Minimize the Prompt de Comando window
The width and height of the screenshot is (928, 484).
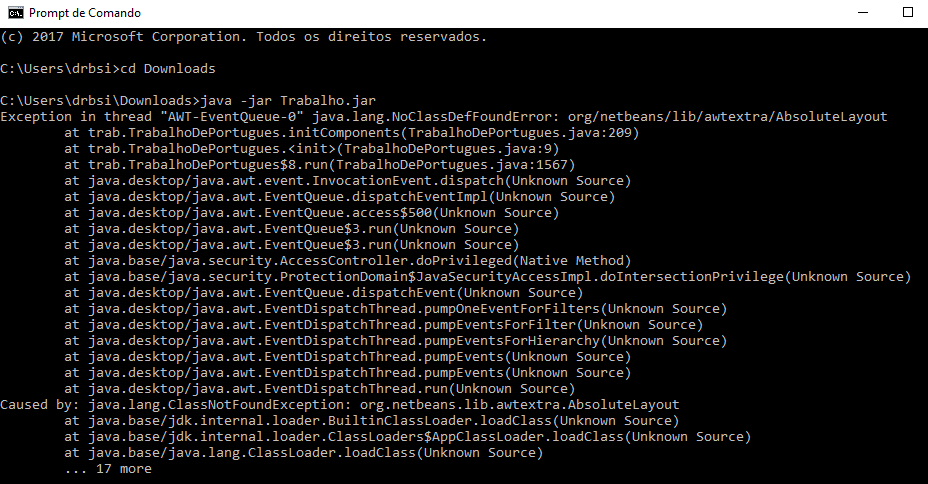click(x=863, y=12)
